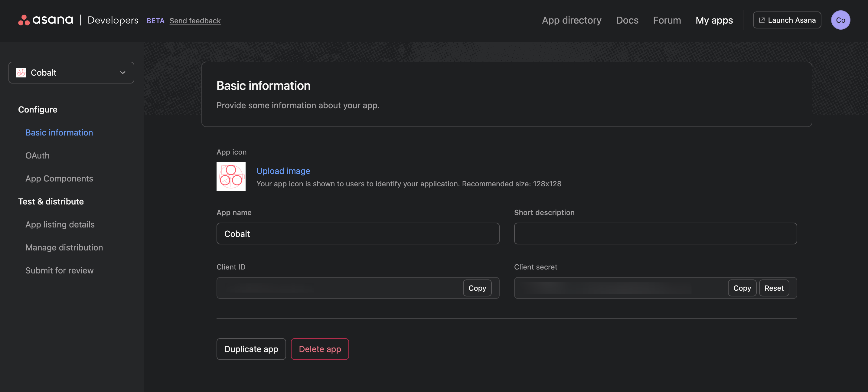Click the Upload image link
The image size is (868, 392).
(x=283, y=171)
